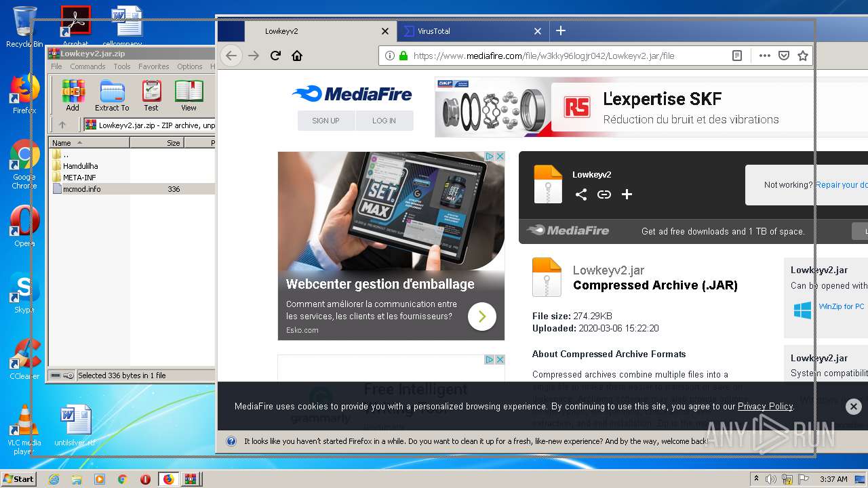This screenshot has width=868, height=488.
Task: Open Opera desktop shortcut
Action: click(24, 226)
